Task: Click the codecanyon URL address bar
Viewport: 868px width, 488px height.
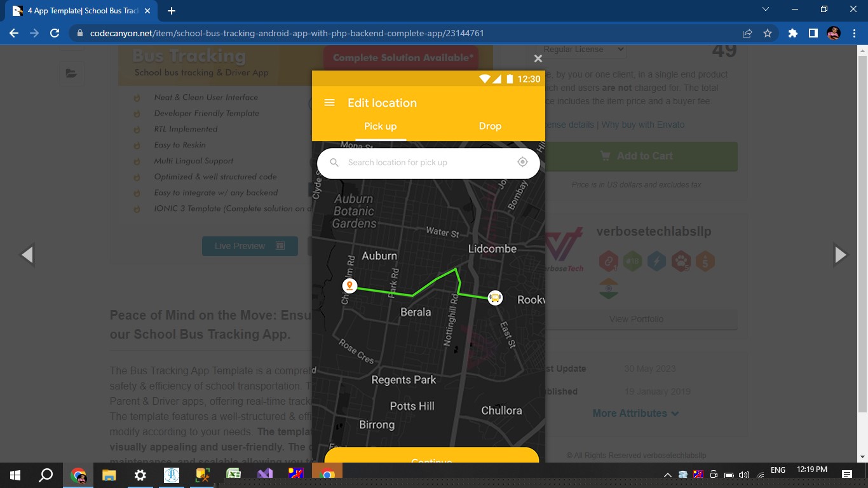Action: point(286,33)
